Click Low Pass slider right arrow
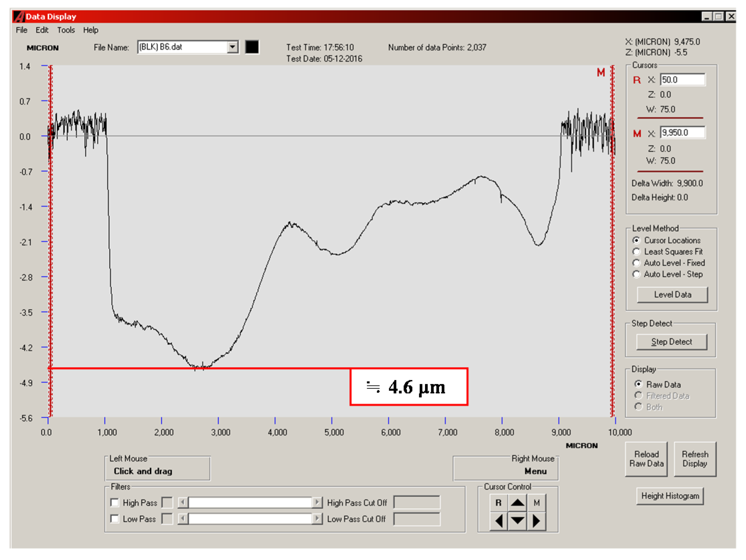This screenshot has height=560, width=746. pos(317,519)
